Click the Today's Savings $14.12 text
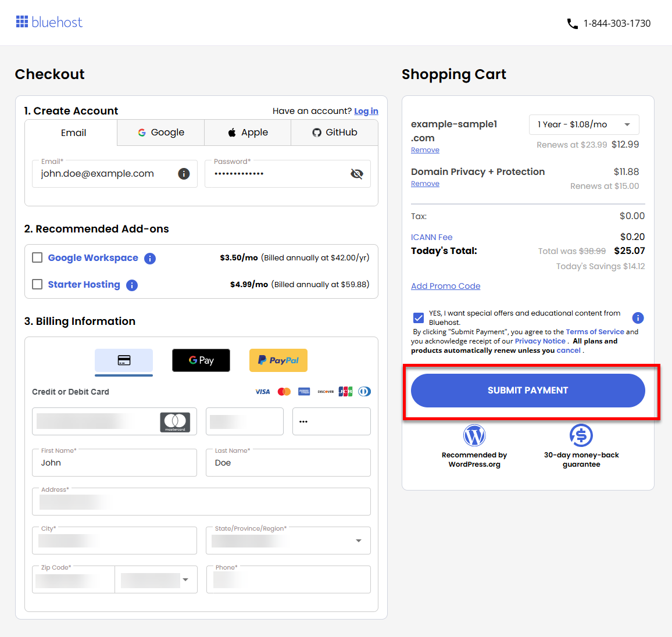 coord(600,266)
